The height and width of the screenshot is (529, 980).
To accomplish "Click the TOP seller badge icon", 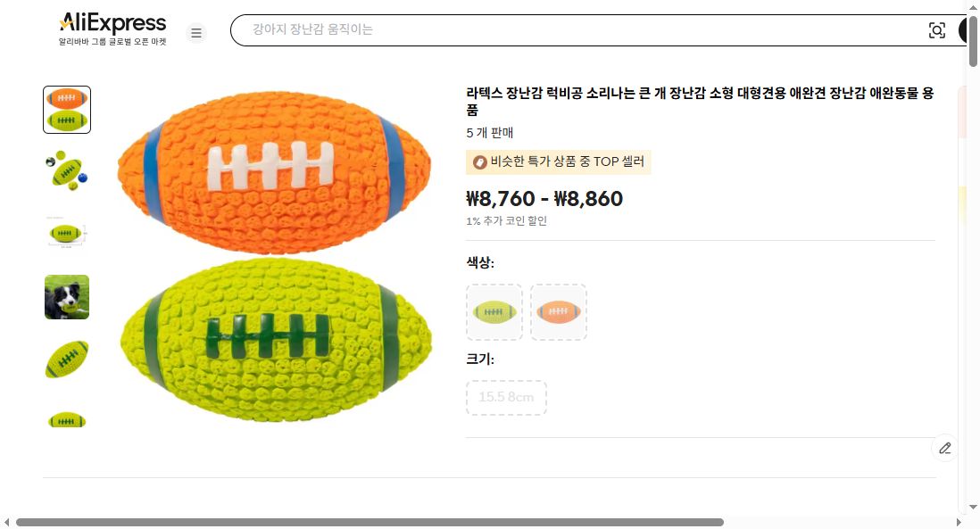I will (x=479, y=162).
